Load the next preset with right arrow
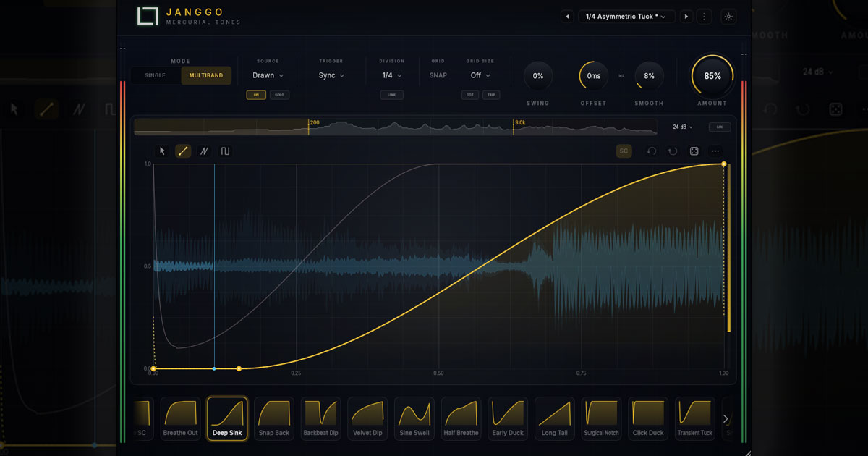Viewport: 868px width, 456px height. pyautogui.click(x=686, y=17)
